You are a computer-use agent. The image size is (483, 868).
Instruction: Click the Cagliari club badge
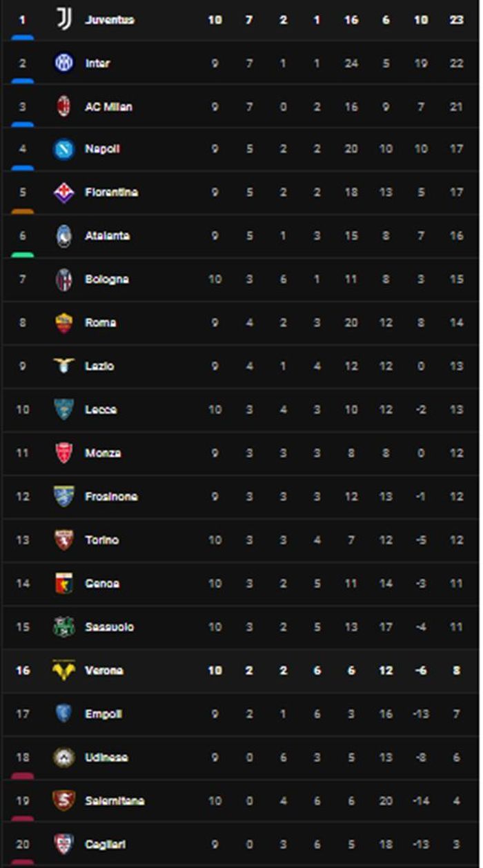(x=64, y=844)
